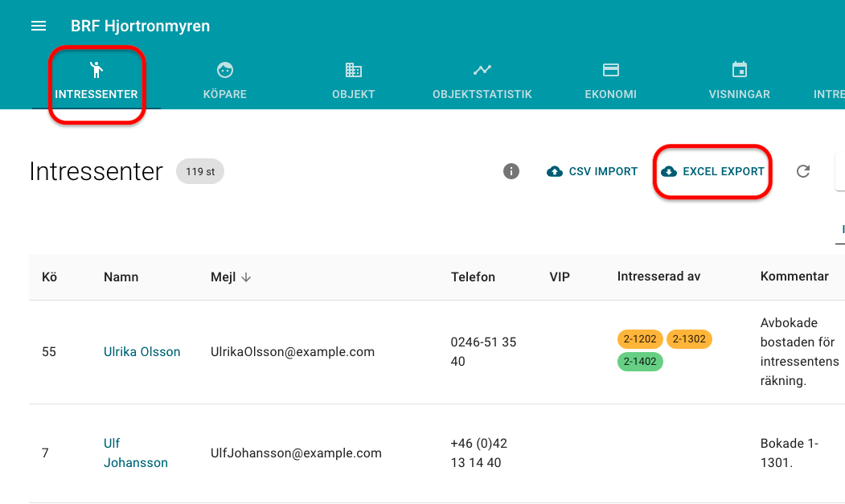Open Ulrika Olsson's profile link
The width and height of the screenshot is (845, 504).
click(142, 352)
